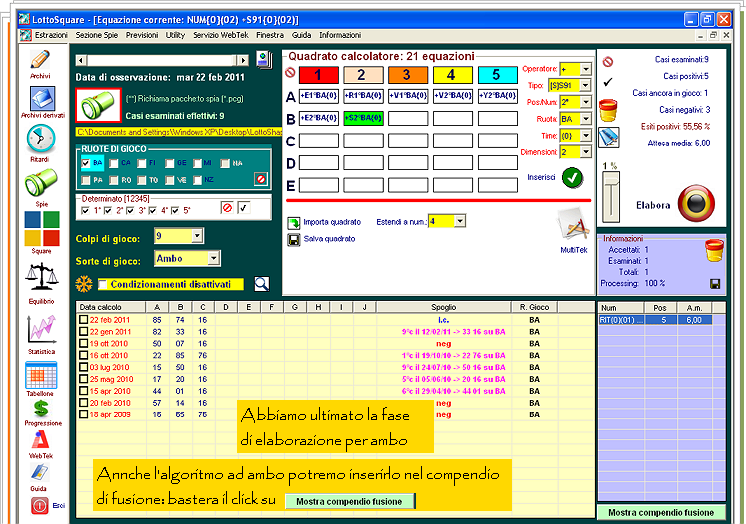Uncheck the BA wheel checkbox
746x524 pixels.
pos(86,163)
